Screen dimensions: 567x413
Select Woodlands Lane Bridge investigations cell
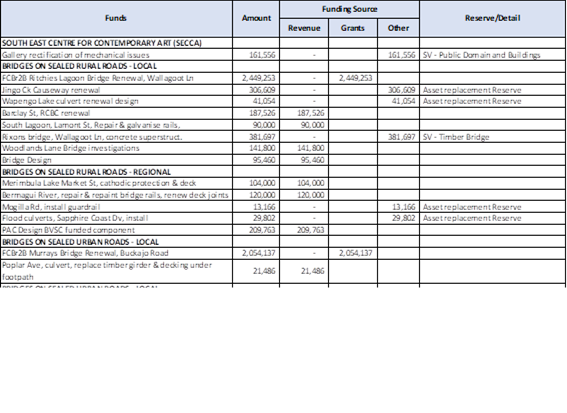pyautogui.click(x=116, y=148)
